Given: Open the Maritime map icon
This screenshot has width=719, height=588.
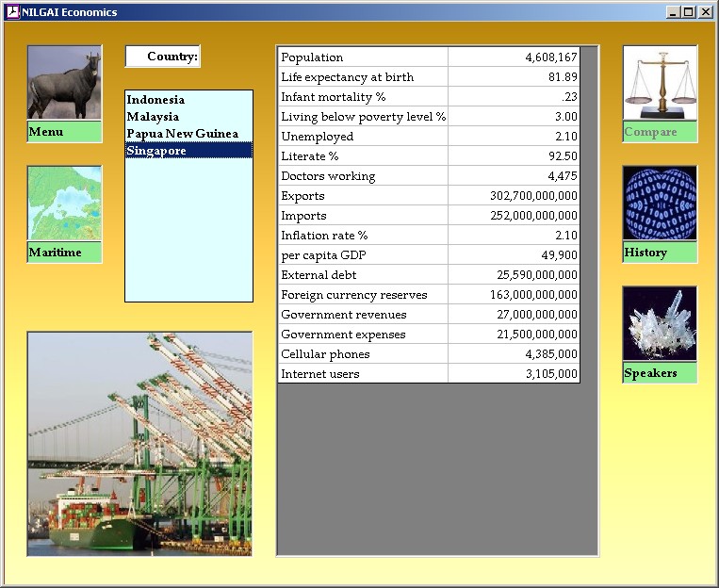Looking at the screenshot, I should click(64, 204).
